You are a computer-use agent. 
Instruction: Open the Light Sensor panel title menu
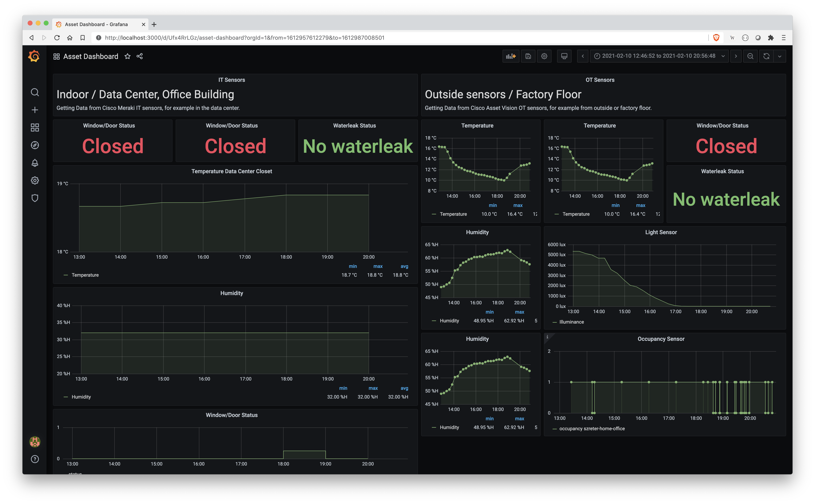(661, 232)
